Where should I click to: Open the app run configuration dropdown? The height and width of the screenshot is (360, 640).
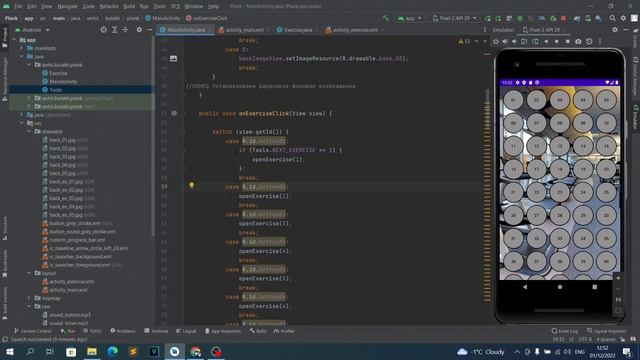click(x=409, y=18)
